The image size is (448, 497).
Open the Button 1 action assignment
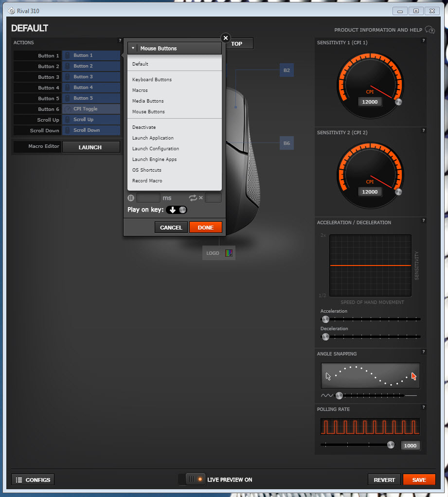click(91, 55)
